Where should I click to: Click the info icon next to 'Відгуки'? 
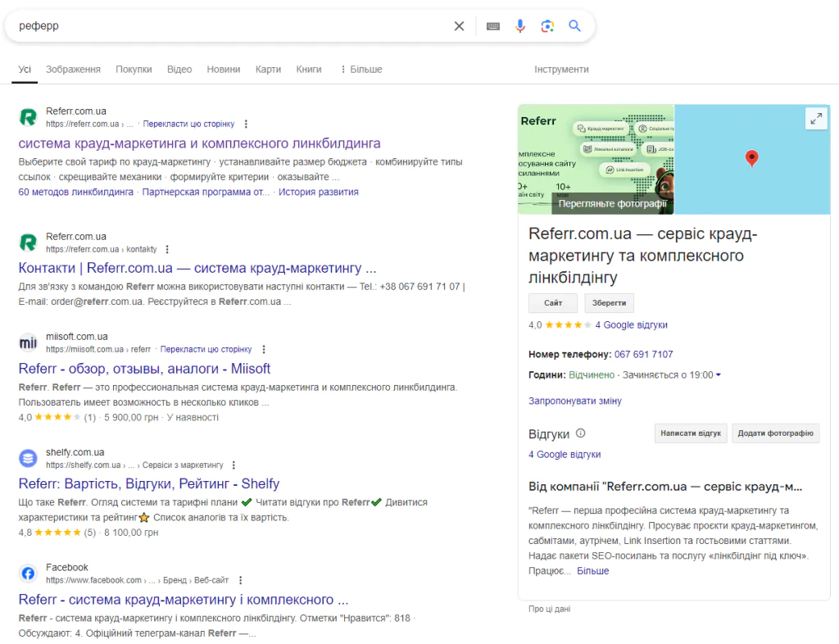click(x=581, y=433)
